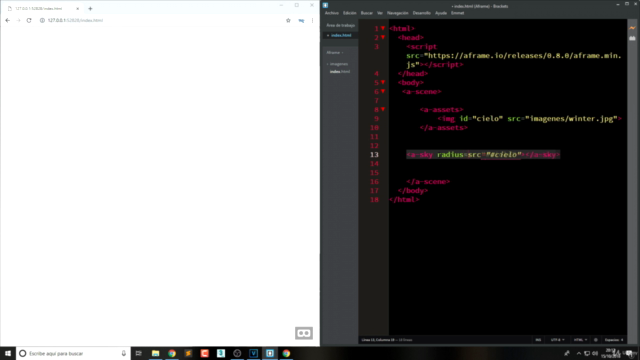Toggle the Espacios indentation setting
The image size is (640, 360).
[x=613, y=340]
